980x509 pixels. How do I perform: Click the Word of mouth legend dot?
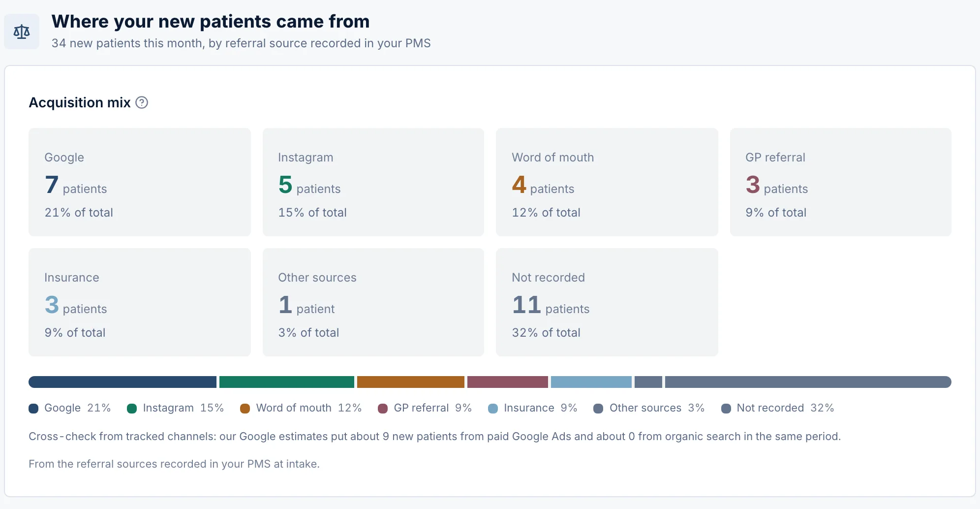245,408
